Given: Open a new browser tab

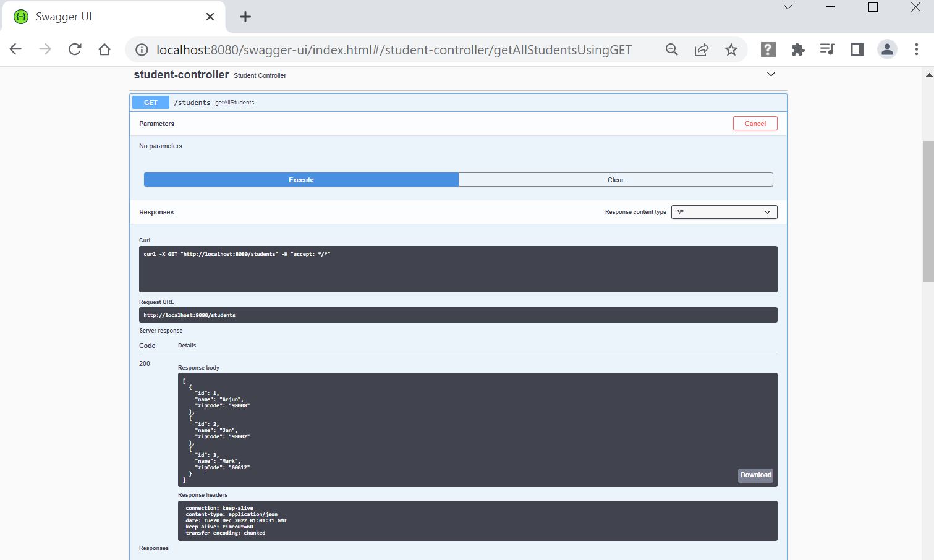Looking at the screenshot, I should tap(245, 17).
